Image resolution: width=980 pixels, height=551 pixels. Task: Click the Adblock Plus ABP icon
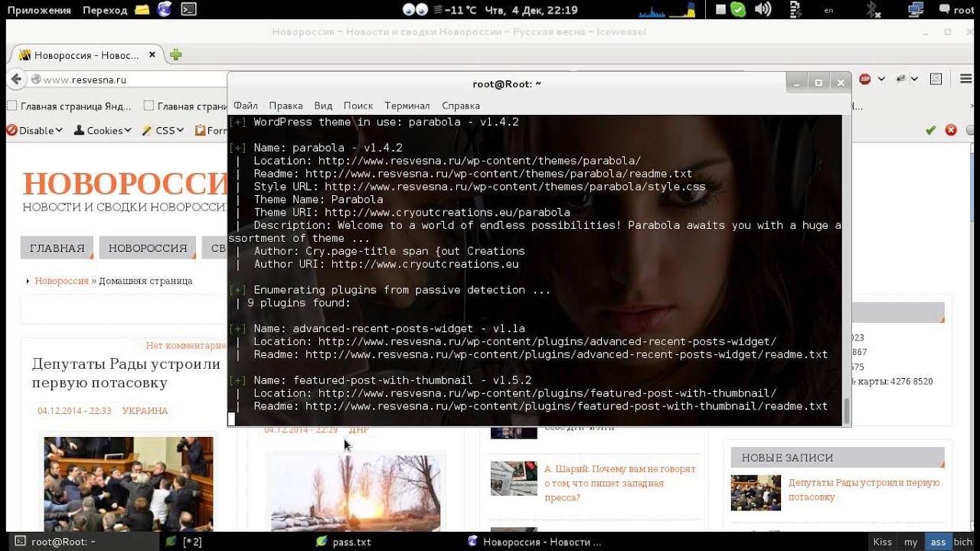(x=865, y=79)
